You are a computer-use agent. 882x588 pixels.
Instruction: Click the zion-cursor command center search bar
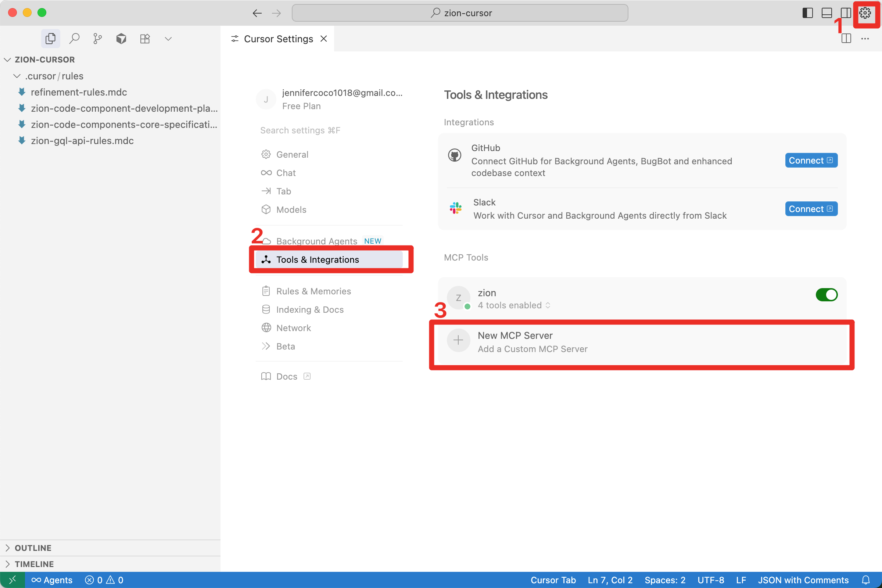tap(460, 13)
